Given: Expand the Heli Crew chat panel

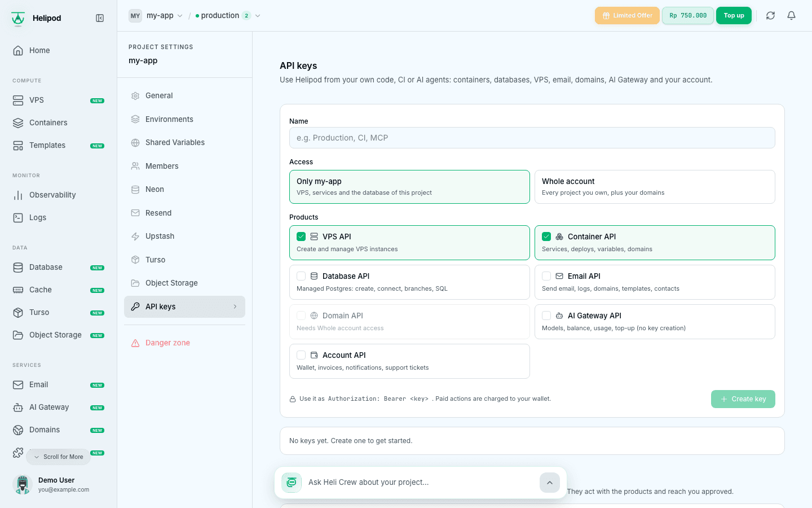Looking at the screenshot, I should pyautogui.click(x=550, y=483).
